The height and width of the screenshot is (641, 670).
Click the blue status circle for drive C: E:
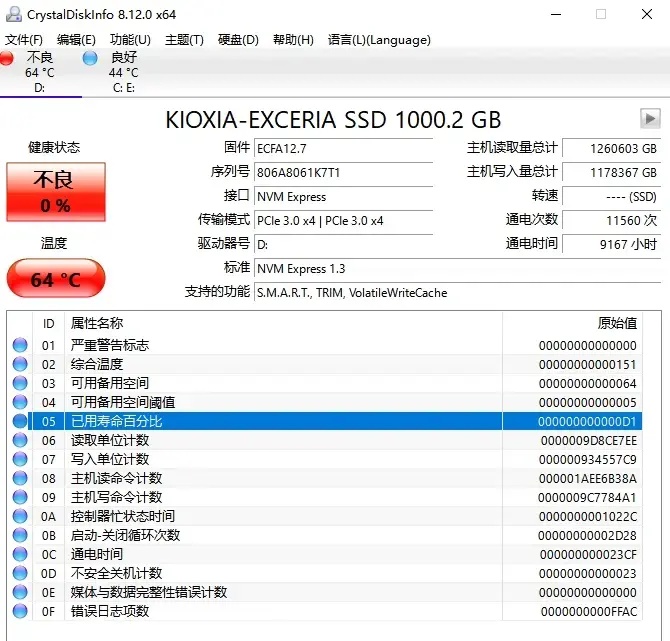tap(90, 58)
